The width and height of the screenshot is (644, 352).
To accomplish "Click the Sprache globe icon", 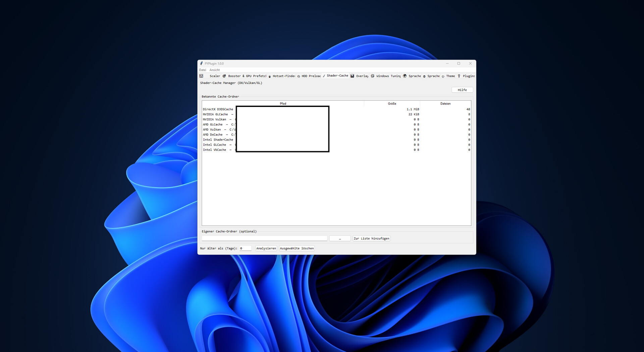I will pyautogui.click(x=404, y=76).
